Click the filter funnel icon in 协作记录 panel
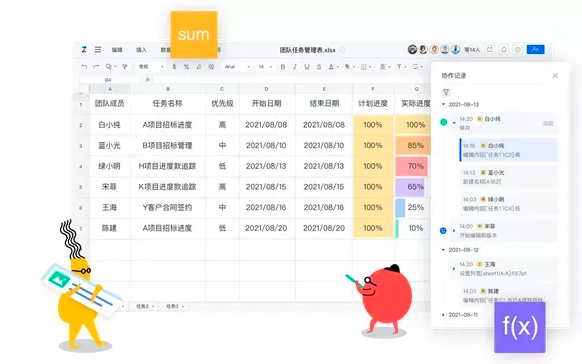Viewport: 582px width, 364px height. pyautogui.click(x=446, y=92)
